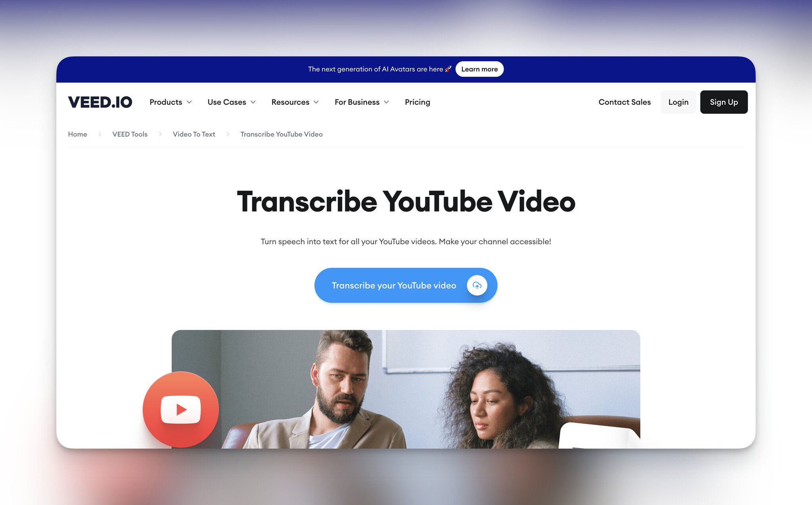Image resolution: width=812 pixels, height=505 pixels.
Task: Click the Learn more button in banner
Action: (x=479, y=69)
